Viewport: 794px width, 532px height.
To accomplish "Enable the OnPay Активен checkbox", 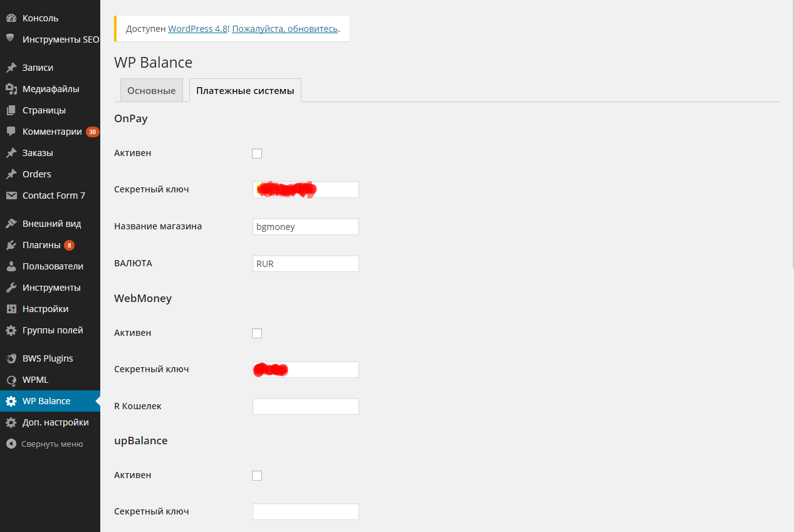I will click(x=257, y=154).
